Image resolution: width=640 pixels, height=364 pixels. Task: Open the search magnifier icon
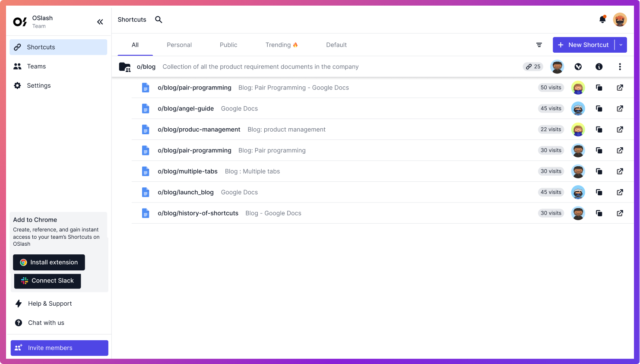158,19
